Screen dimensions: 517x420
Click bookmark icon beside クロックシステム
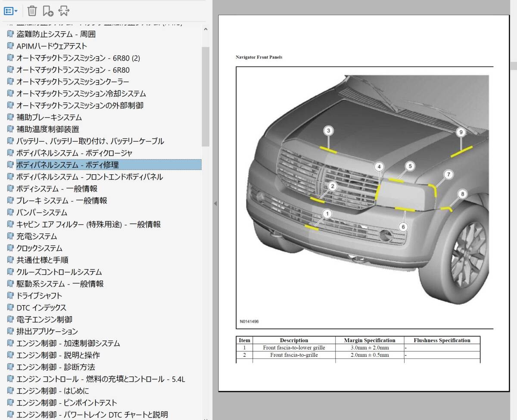[10, 248]
